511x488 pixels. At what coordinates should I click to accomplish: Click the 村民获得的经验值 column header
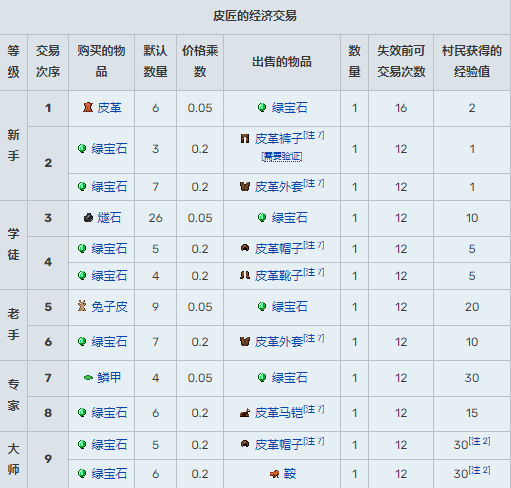(x=472, y=61)
